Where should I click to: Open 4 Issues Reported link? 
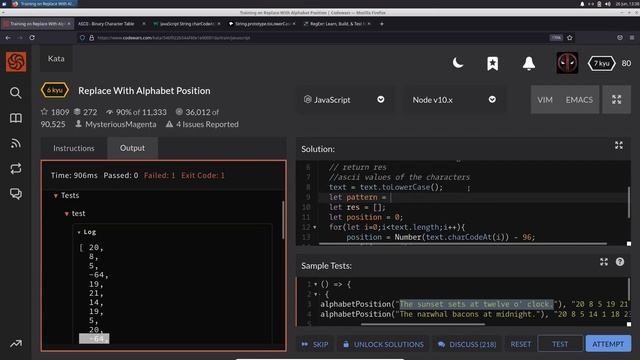[x=207, y=124]
